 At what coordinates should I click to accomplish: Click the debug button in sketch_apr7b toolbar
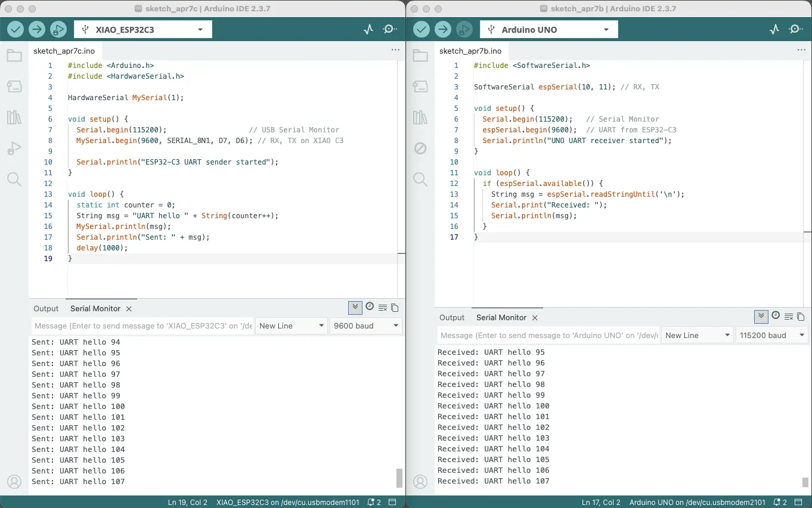coord(464,29)
